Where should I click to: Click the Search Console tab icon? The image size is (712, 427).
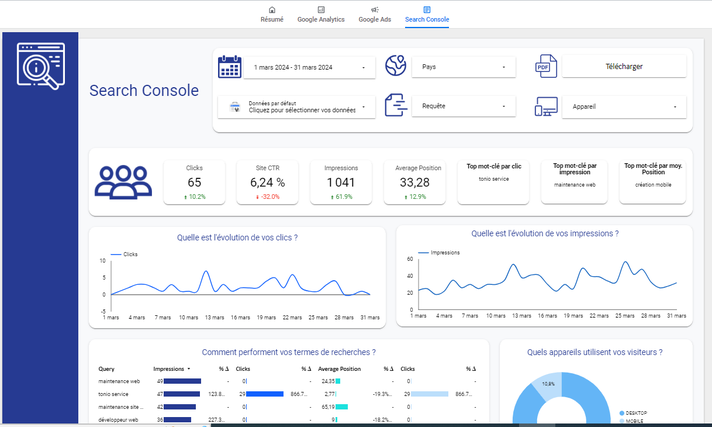point(427,10)
